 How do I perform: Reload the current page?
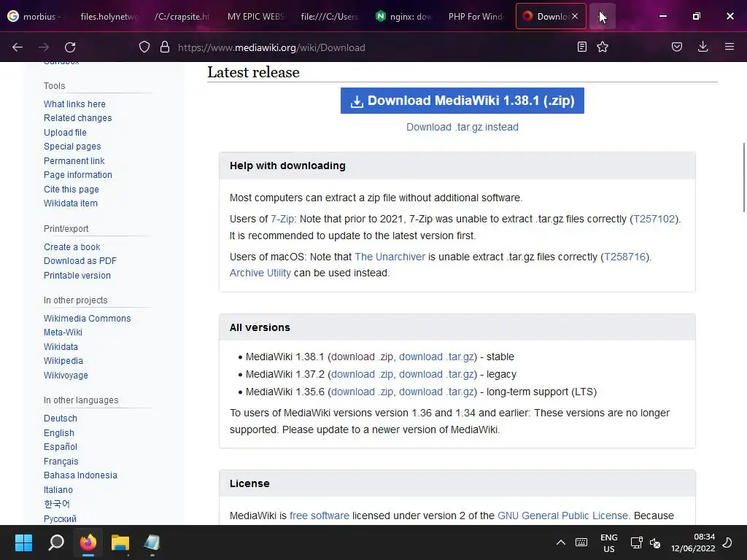[x=70, y=47]
